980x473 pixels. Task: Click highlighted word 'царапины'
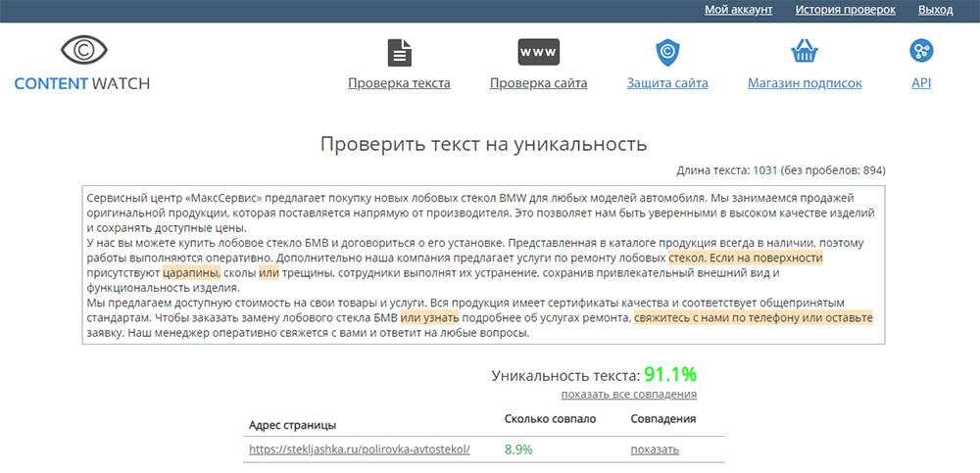(191, 273)
